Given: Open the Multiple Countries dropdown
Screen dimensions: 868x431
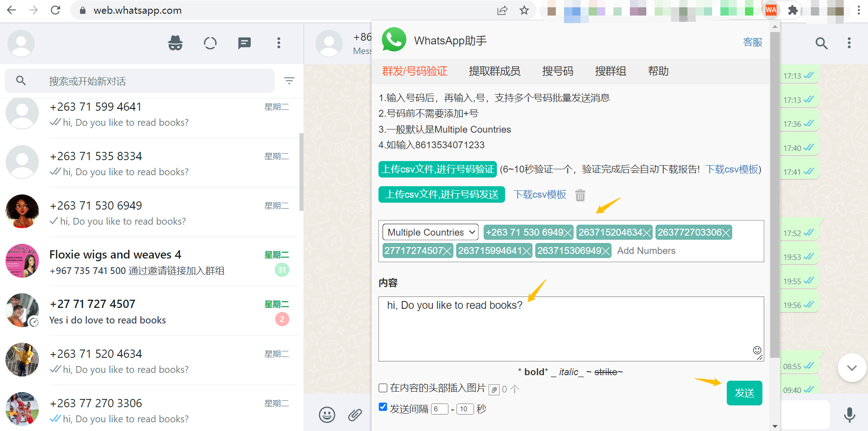Looking at the screenshot, I should pos(431,232).
